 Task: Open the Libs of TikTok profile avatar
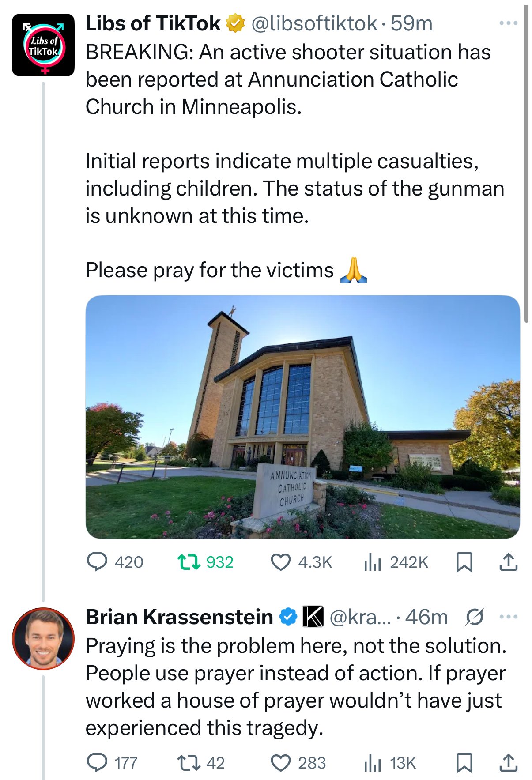pos(43,45)
